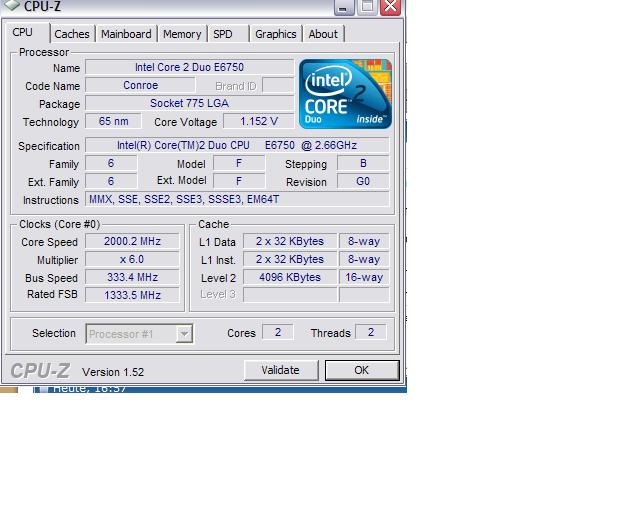Close the CPU-Z window
This screenshot has height=512, width=640.
tap(391, 7)
